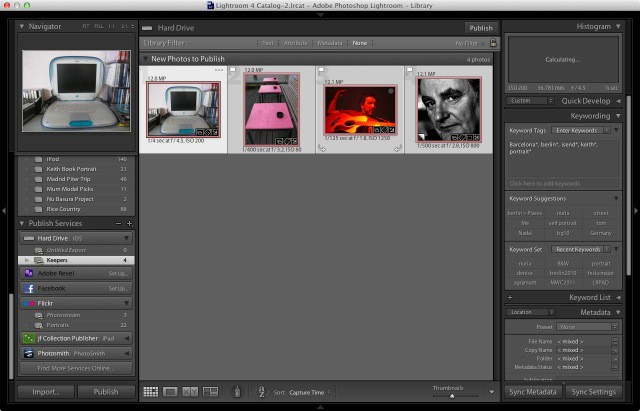The width and height of the screenshot is (640, 411).
Task: Open the Location metadata view dropdown
Action: (x=531, y=312)
